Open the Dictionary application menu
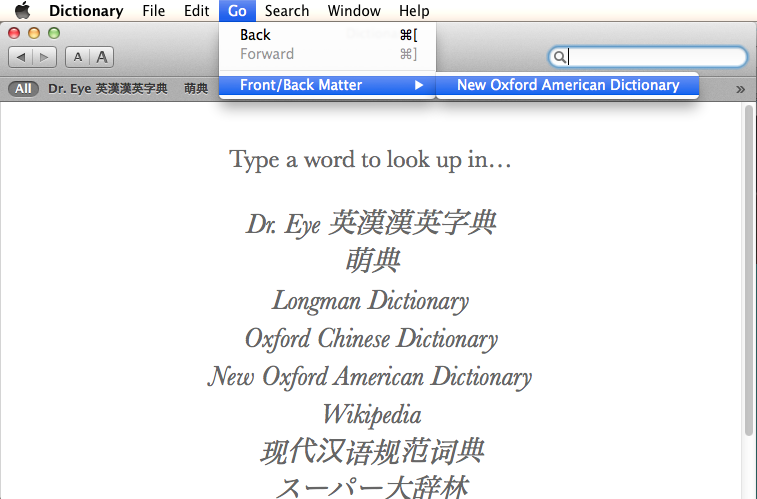The image size is (757, 499). coord(86,11)
